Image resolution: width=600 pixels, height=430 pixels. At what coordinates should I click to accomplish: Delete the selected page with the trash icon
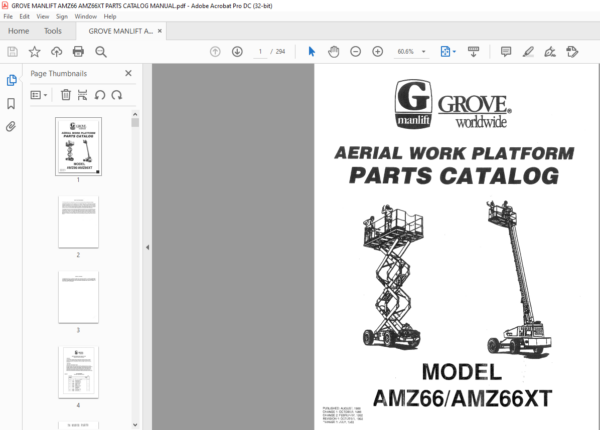pyautogui.click(x=66, y=95)
